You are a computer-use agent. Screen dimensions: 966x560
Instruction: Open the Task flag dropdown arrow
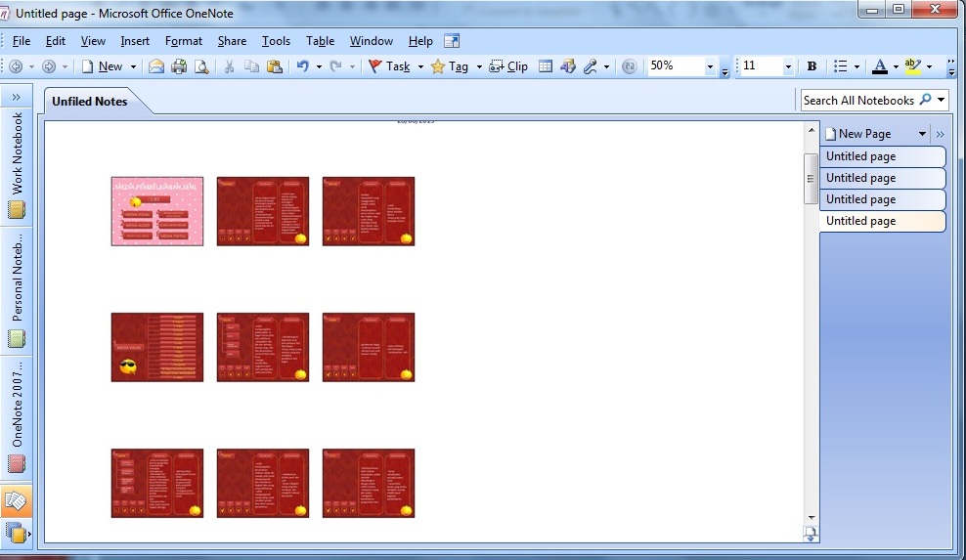point(420,66)
